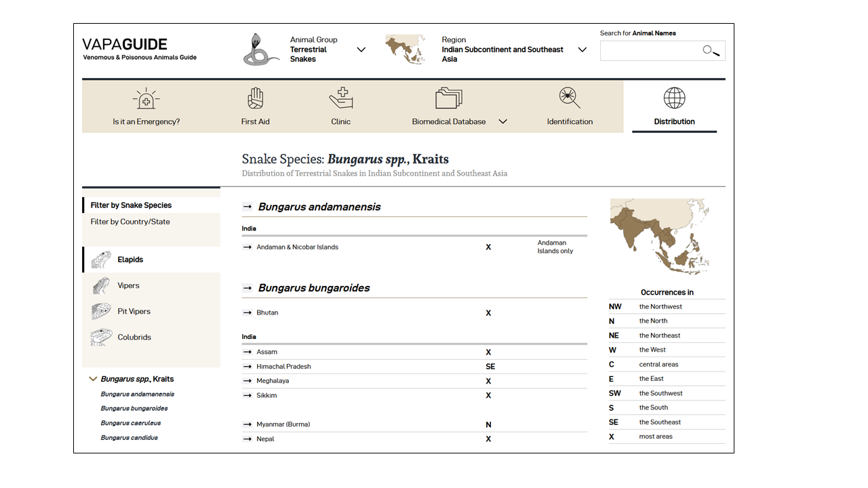Click the Distribution globe icon
Screen dimensions: 868x488
pos(674,98)
